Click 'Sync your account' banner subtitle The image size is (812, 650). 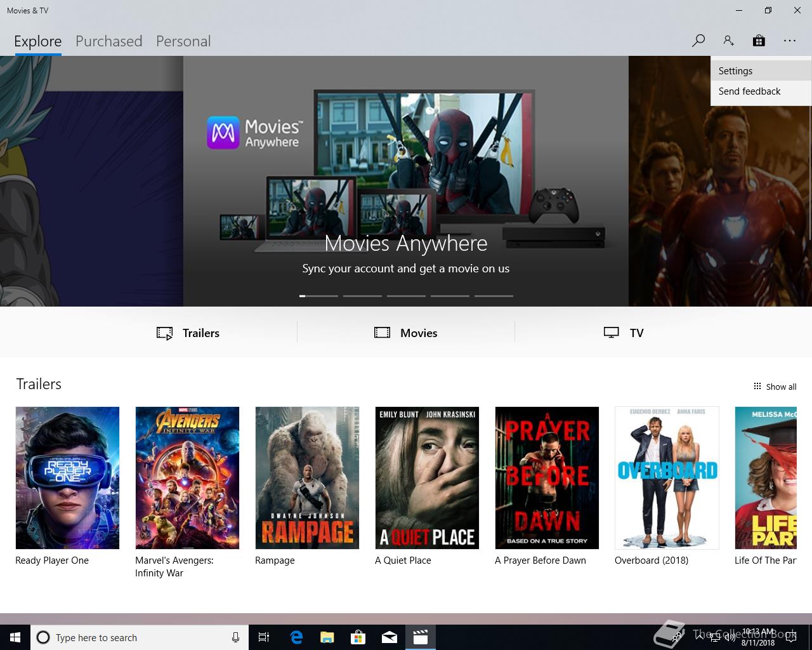pyautogui.click(x=406, y=269)
